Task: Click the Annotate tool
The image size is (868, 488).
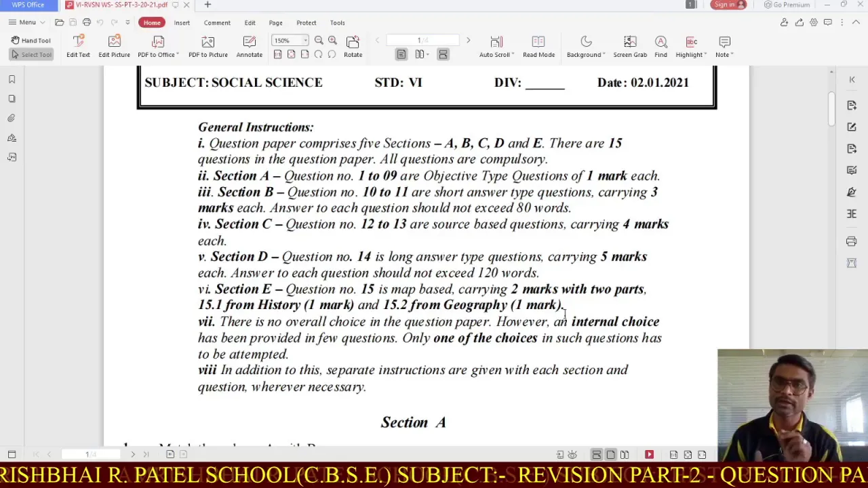Action: [x=249, y=47]
